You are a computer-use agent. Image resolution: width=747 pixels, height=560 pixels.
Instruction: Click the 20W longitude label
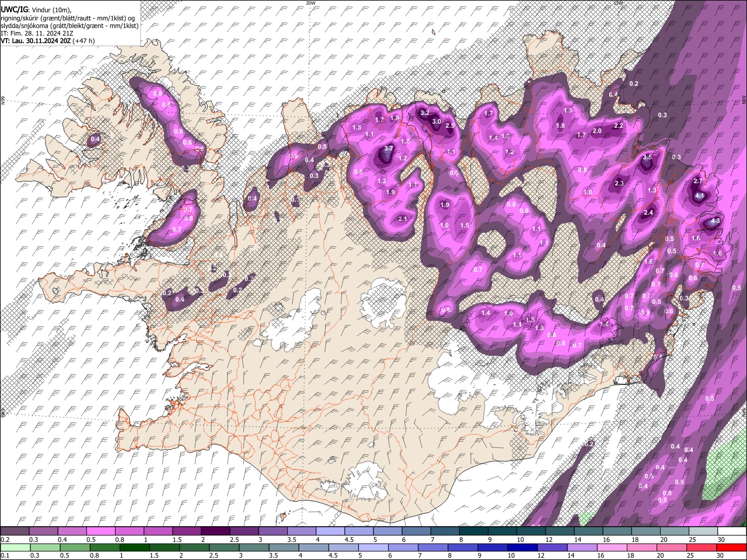click(x=310, y=3)
